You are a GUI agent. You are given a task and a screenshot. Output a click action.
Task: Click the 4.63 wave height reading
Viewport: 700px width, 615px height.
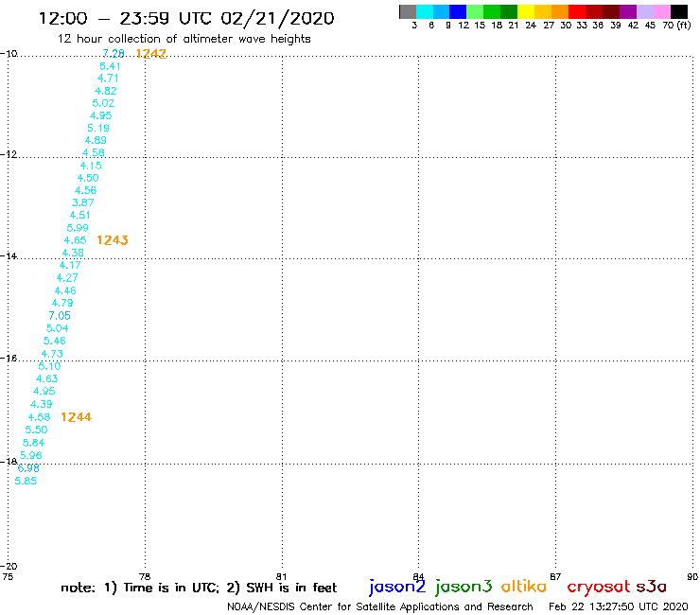coord(47,378)
